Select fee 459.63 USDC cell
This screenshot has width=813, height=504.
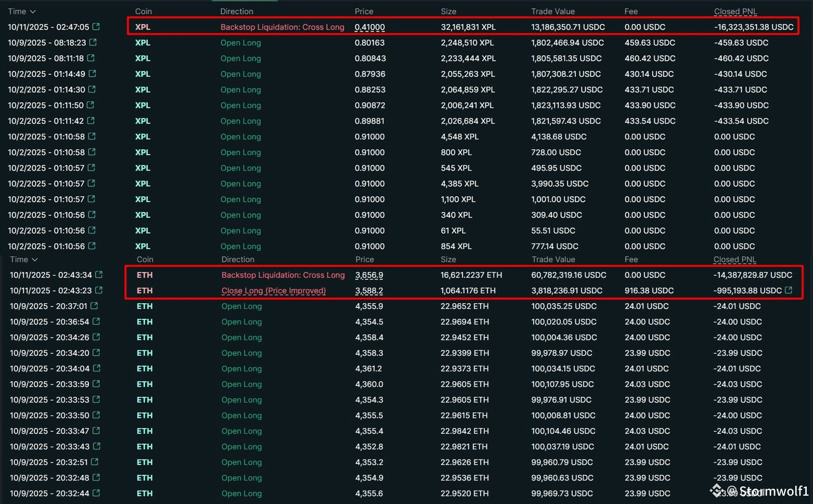pyautogui.click(x=650, y=43)
